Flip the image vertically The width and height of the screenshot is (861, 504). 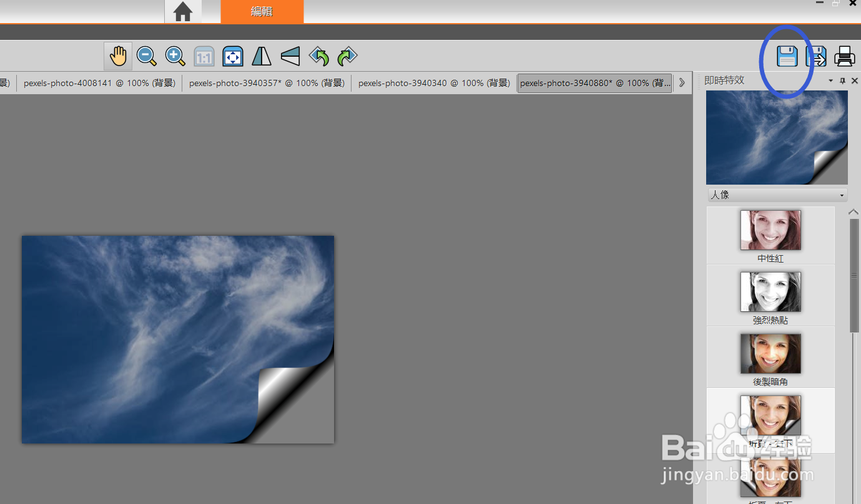(290, 57)
